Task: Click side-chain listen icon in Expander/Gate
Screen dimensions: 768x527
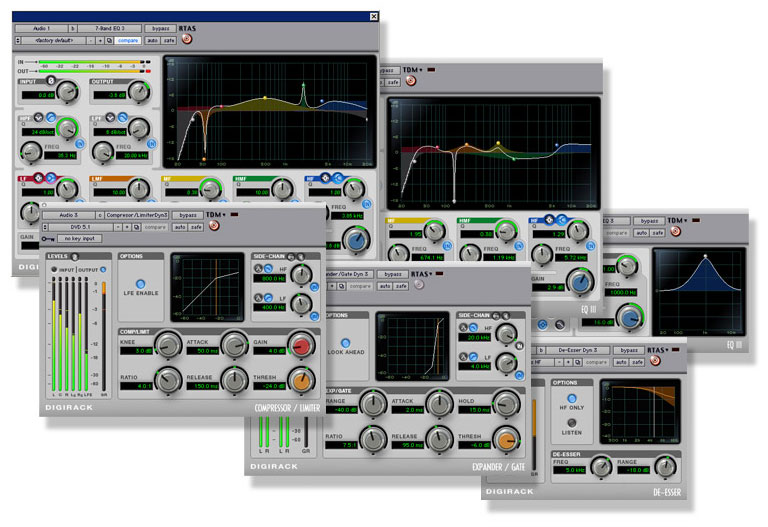Action: click(x=505, y=315)
